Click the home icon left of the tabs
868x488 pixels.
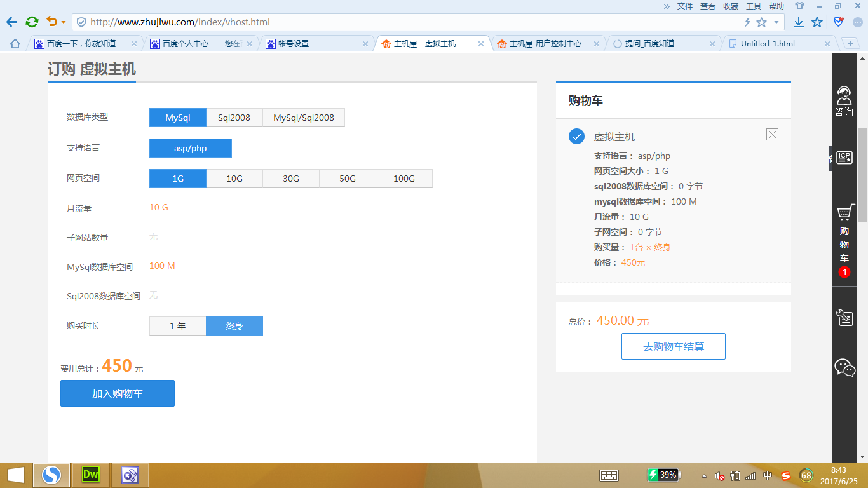[x=15, y=44]
